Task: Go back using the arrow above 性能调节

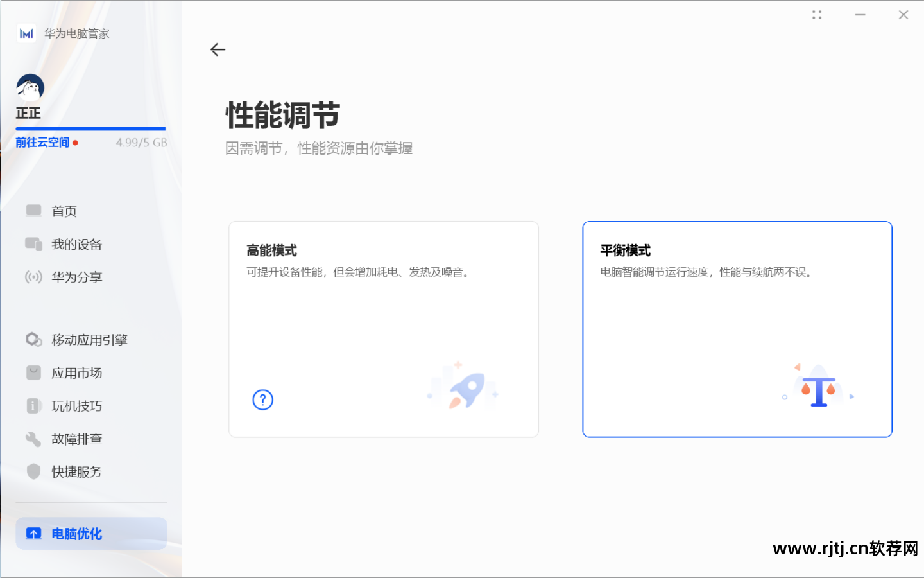Action: 218,49
